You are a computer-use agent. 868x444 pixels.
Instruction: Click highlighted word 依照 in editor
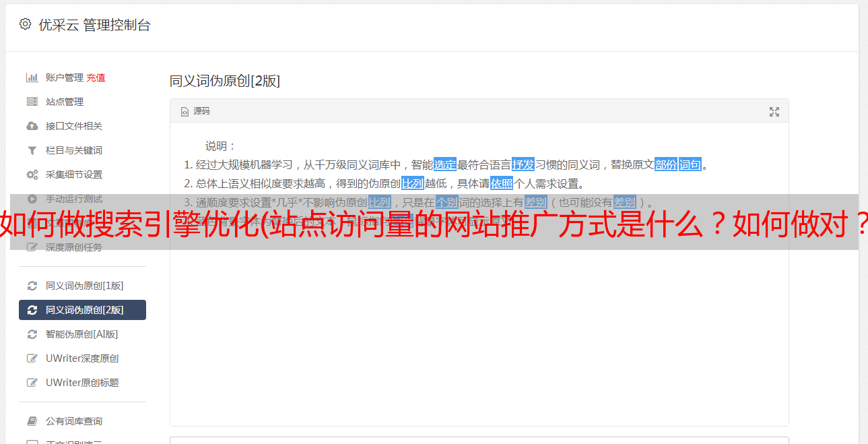(502, 183)
